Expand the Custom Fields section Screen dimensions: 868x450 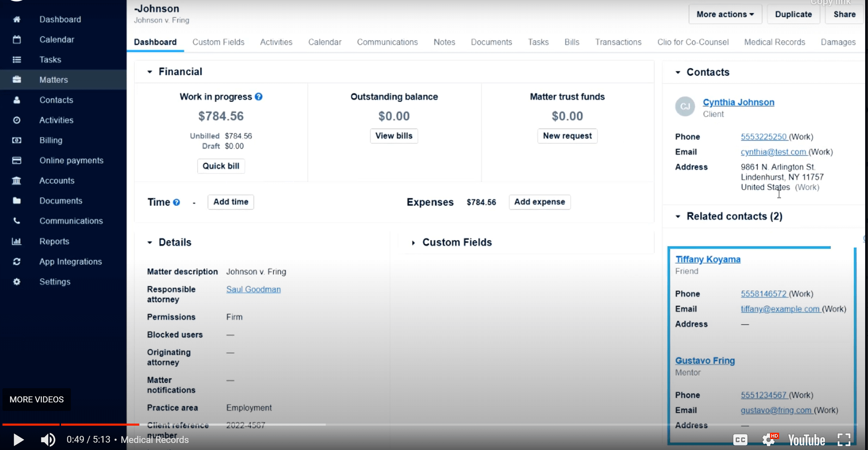(413, 243)
